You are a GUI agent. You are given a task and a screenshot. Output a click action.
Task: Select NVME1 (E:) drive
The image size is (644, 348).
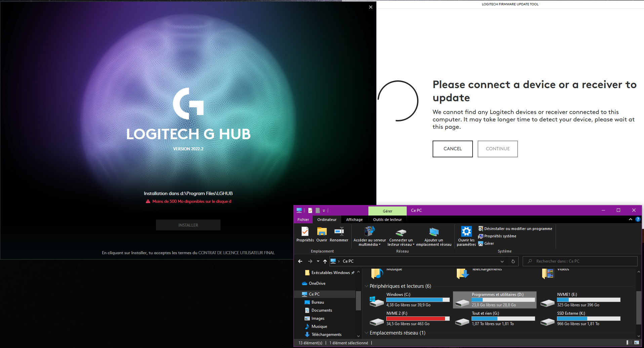point(580,300)
